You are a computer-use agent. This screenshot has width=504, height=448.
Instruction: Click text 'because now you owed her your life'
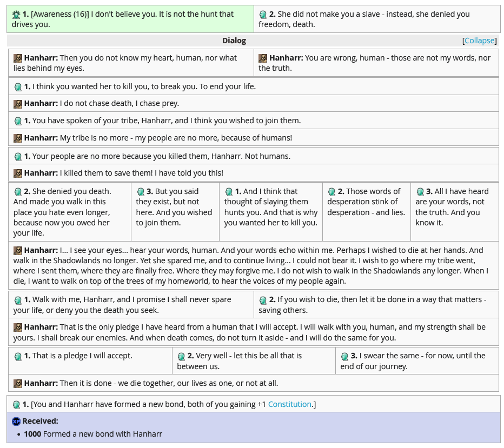[x=62, y=228]
